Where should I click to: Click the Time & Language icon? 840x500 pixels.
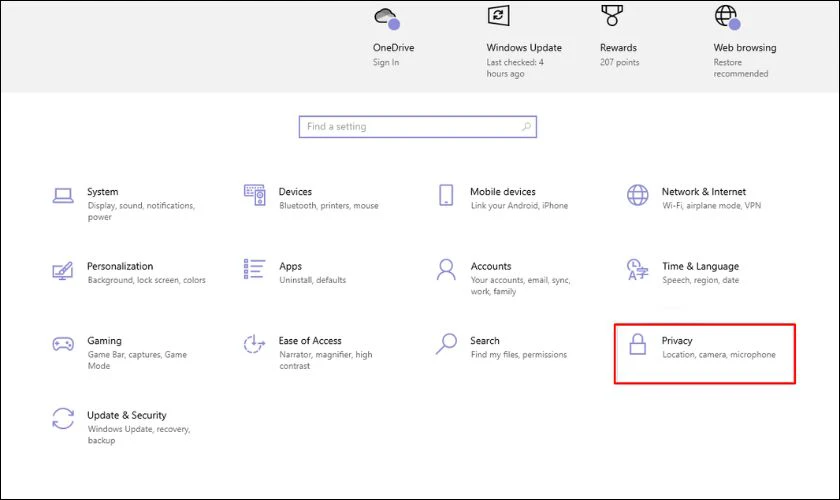click(638, 270)
